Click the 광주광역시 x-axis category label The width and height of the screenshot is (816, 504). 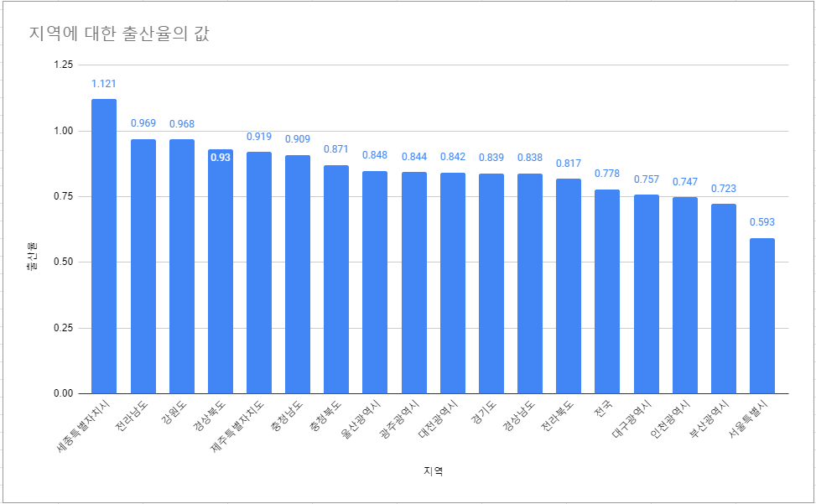400,419
